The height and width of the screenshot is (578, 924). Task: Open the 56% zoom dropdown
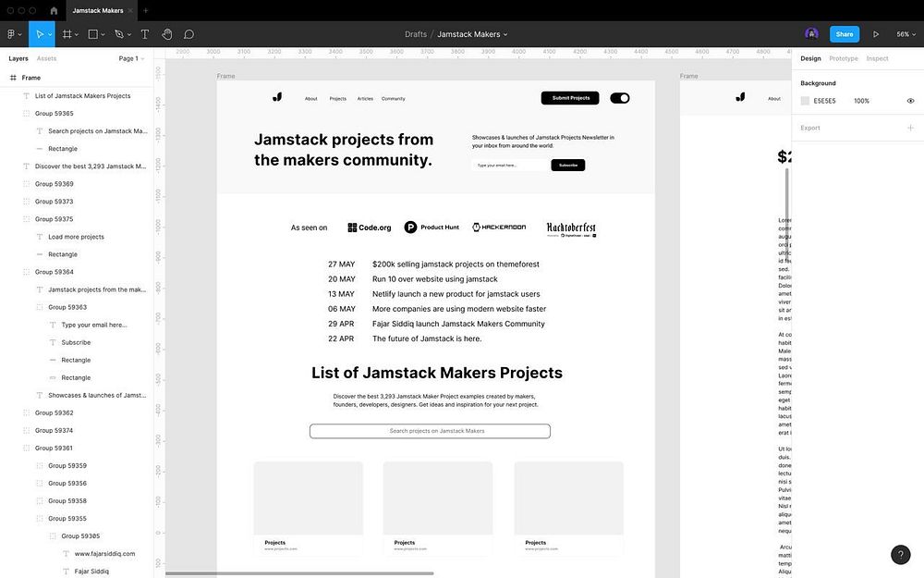pos(906,34)
